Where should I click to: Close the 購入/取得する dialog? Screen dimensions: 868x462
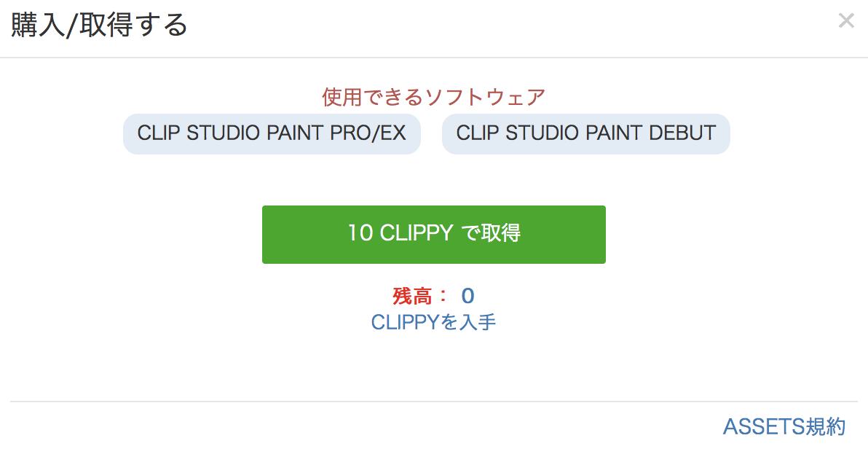[845, 21]
